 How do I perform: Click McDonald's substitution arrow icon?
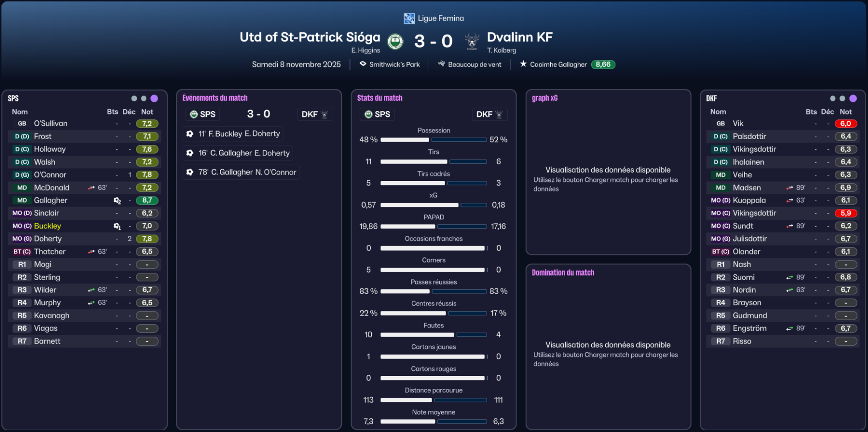91,188
